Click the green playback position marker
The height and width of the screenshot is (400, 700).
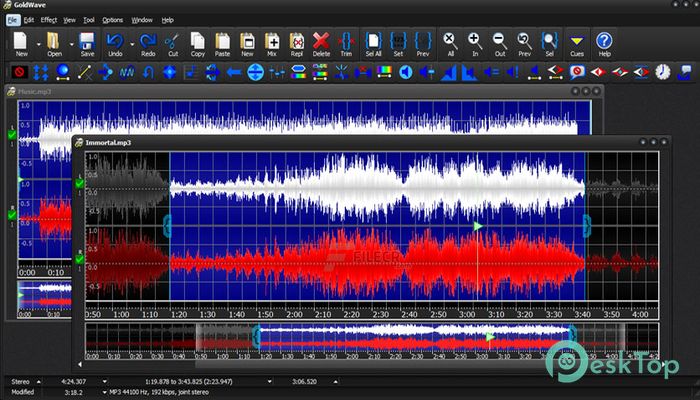pos(478,226)
